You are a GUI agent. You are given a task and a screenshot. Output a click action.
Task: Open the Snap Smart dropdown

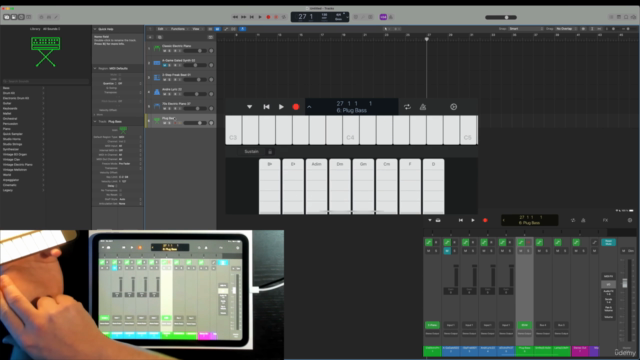526,29
